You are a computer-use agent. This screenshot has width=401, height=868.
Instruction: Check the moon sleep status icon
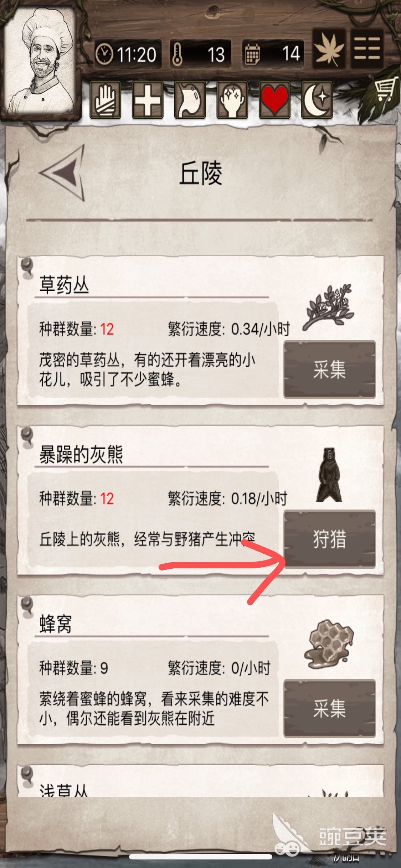317,99
